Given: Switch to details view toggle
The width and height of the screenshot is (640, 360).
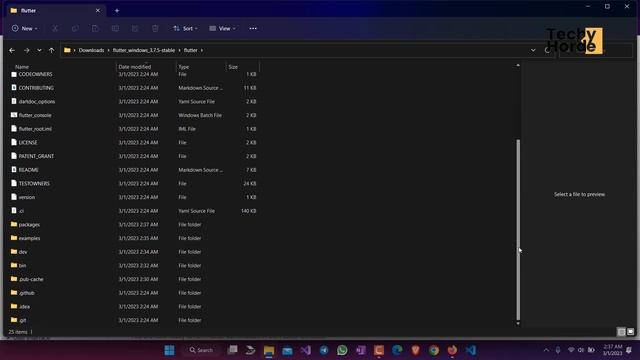Looking at the screenshot, I should 621,332.
